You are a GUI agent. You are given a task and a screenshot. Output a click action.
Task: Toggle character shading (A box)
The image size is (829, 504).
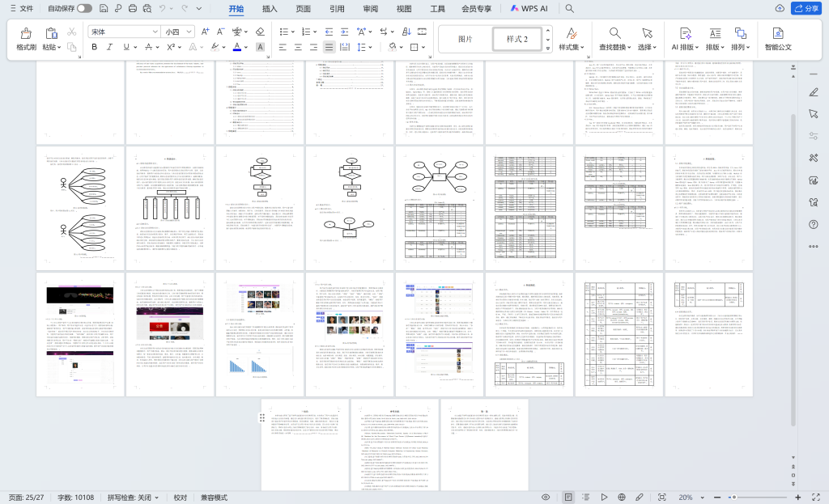260,47
